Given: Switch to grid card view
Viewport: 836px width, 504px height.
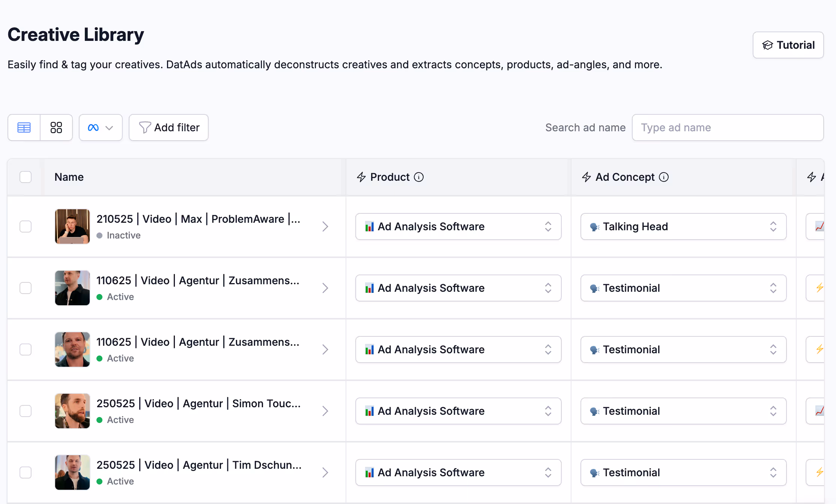Looking at the screenshot, I should 56,127.
